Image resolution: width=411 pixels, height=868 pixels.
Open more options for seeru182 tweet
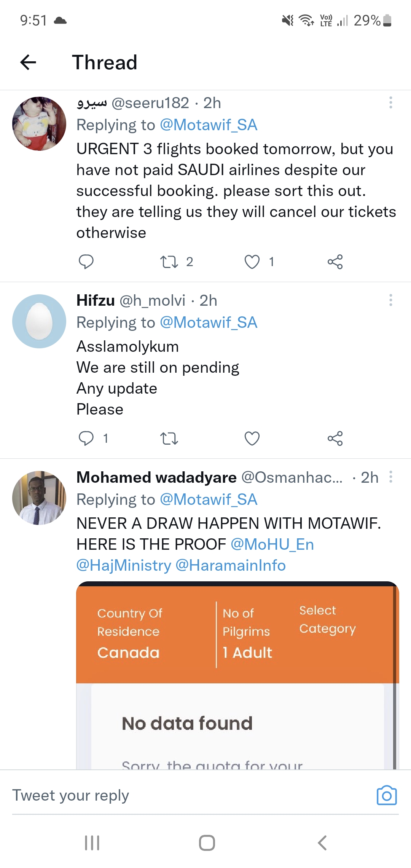[390, 103]
